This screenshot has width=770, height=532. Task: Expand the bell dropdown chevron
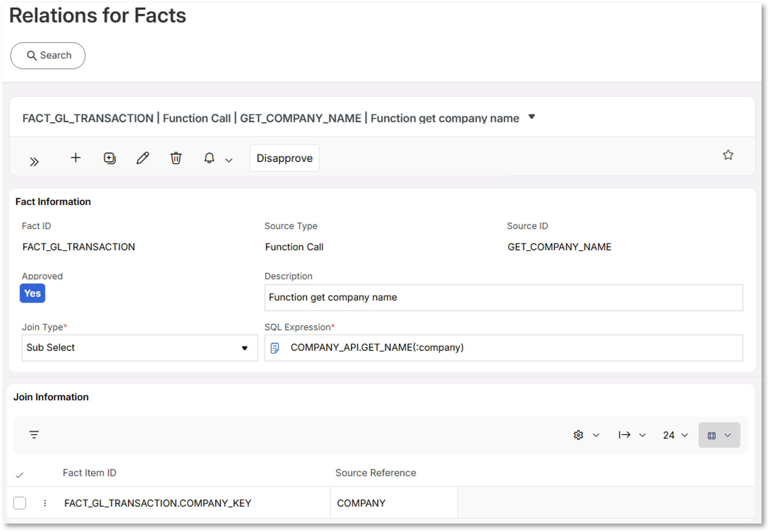click(x=229, y=161)
